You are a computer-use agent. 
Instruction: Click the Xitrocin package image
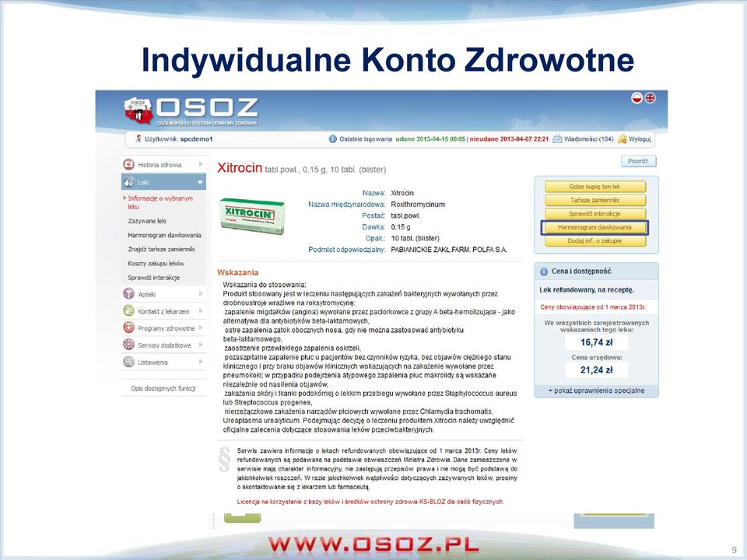tap(252, 215)
